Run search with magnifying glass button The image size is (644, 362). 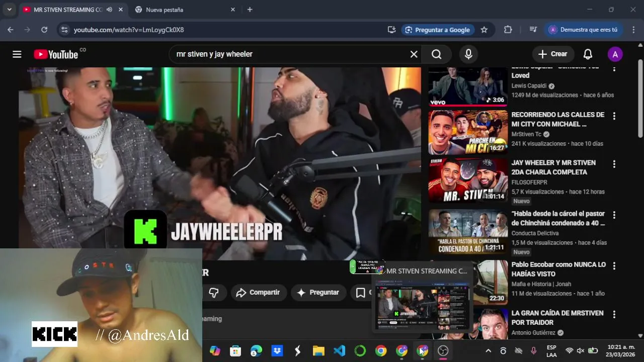[437, 54]
